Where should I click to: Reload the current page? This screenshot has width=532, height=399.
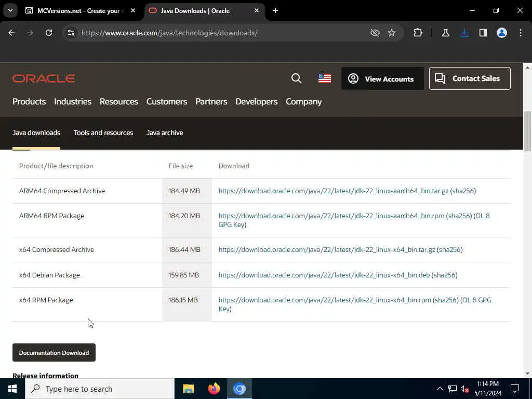pyautogui.click(x=49, y=33)
